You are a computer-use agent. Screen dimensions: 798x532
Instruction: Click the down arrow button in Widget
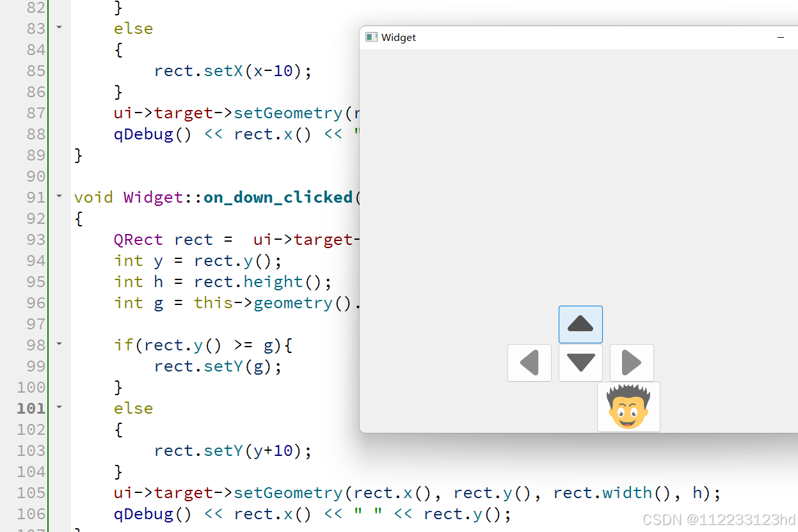point(580,363)
